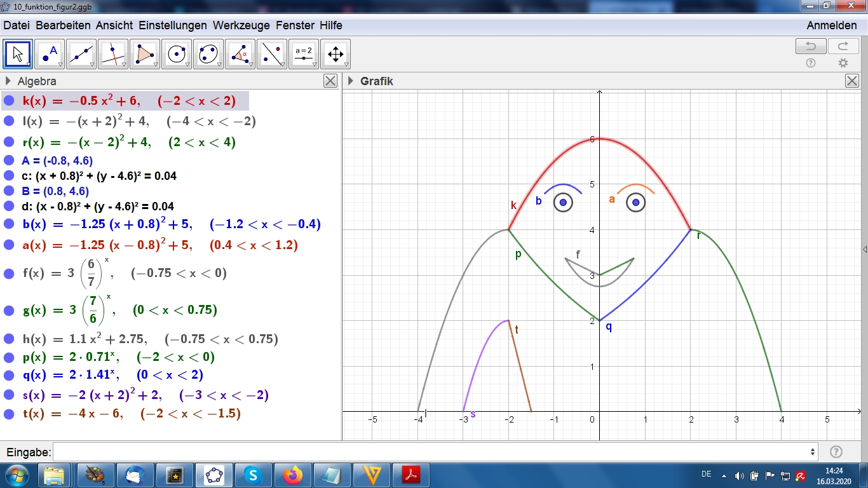The image size is (868, 488).
Task: Toggle visibility of function h(x)
Action: pyautogui.click(x=9, y=339)
